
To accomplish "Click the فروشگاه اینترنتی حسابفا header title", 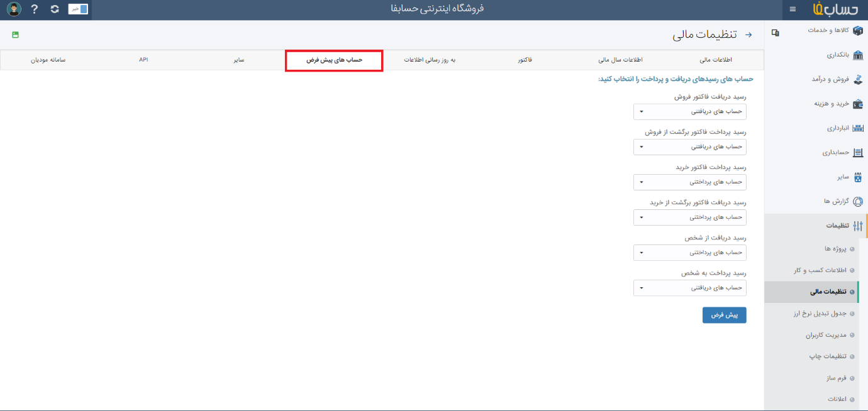I will 437,9.
